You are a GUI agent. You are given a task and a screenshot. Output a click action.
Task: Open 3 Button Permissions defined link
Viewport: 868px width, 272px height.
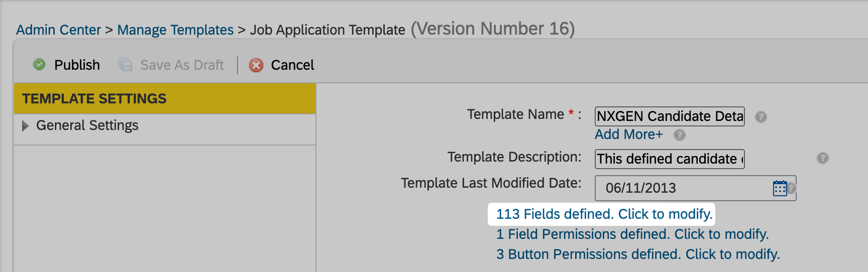click(638, 254)
